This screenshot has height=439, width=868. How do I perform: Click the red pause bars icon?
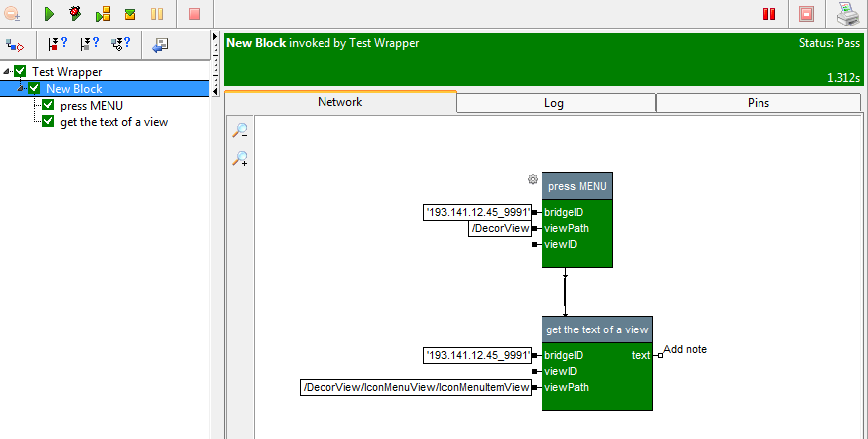pyautogui.click(x=768, y=14)
